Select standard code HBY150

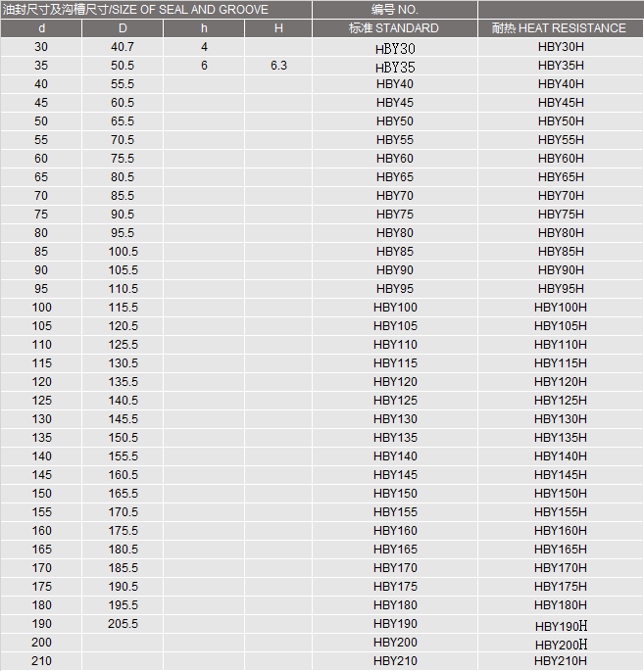point(395,494)
